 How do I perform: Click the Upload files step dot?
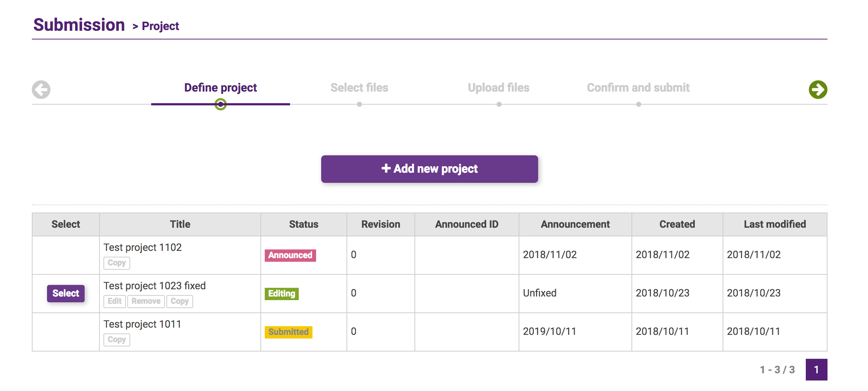click(x=499, y=104)
